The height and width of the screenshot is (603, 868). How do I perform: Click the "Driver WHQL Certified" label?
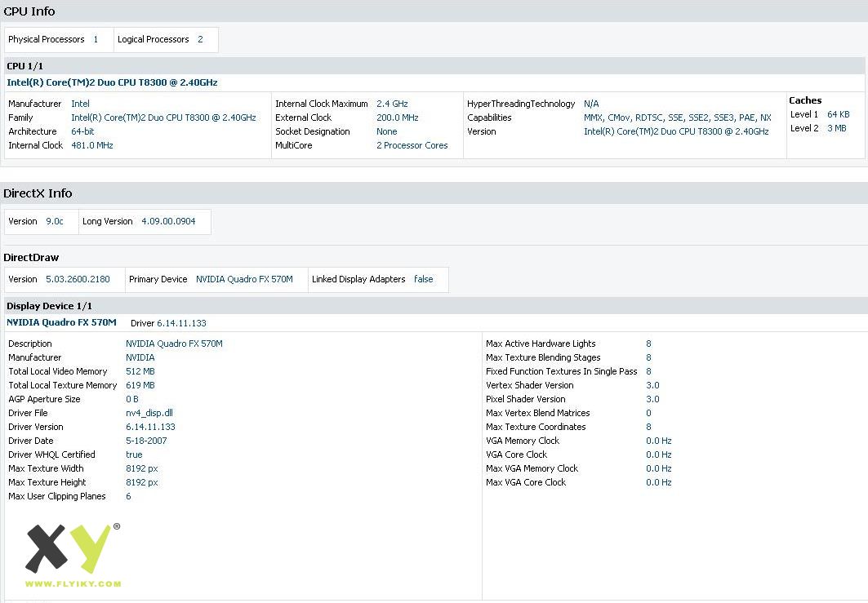pos(51,454)
